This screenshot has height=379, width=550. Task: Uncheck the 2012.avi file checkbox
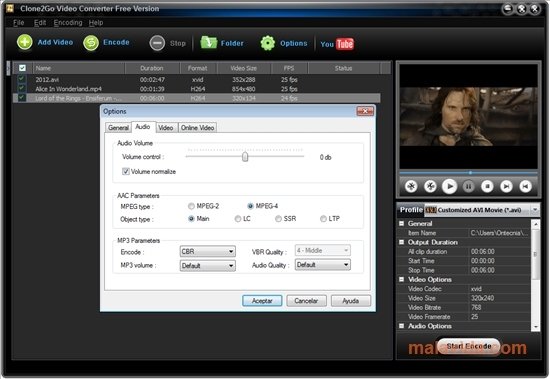click(x=22, y=79)
